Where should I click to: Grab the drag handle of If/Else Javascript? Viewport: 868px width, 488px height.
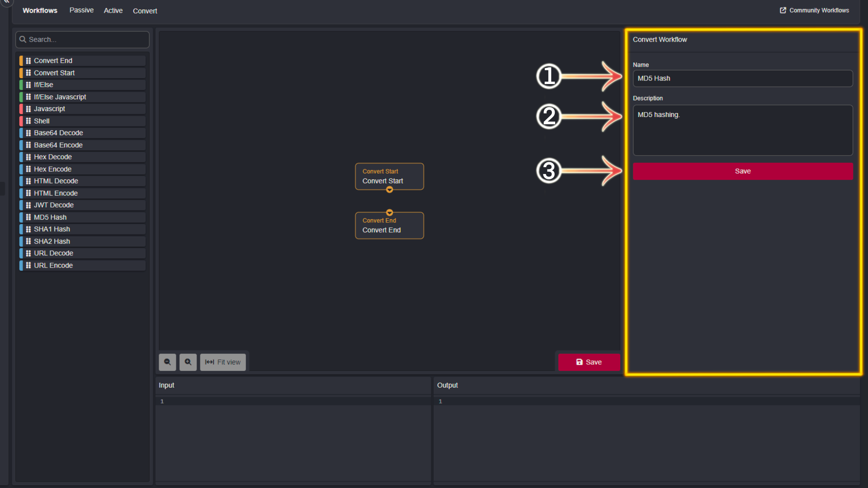[x=28, y=97]
